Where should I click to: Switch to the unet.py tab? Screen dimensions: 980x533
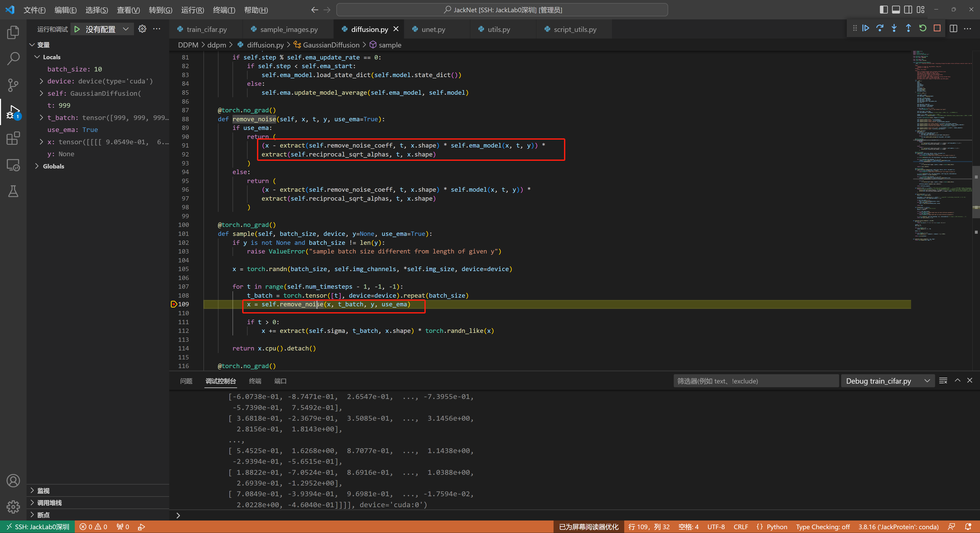click(x=433, y=29)
